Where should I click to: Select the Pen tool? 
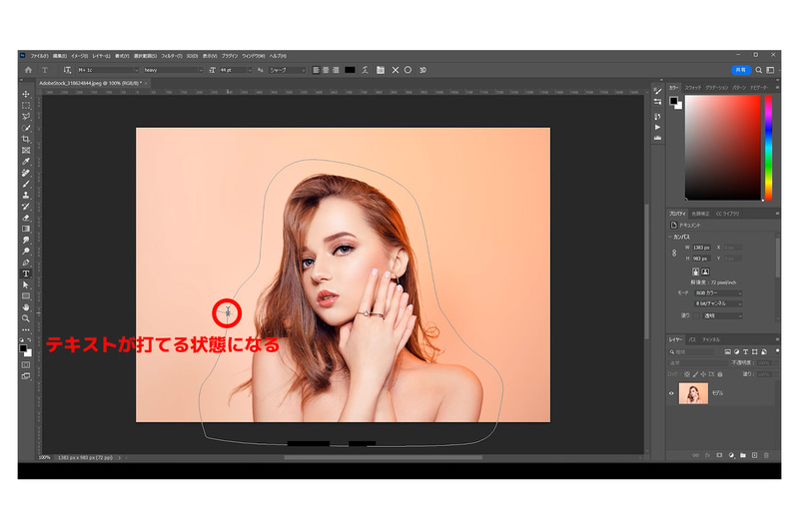(x=26, y=263)
